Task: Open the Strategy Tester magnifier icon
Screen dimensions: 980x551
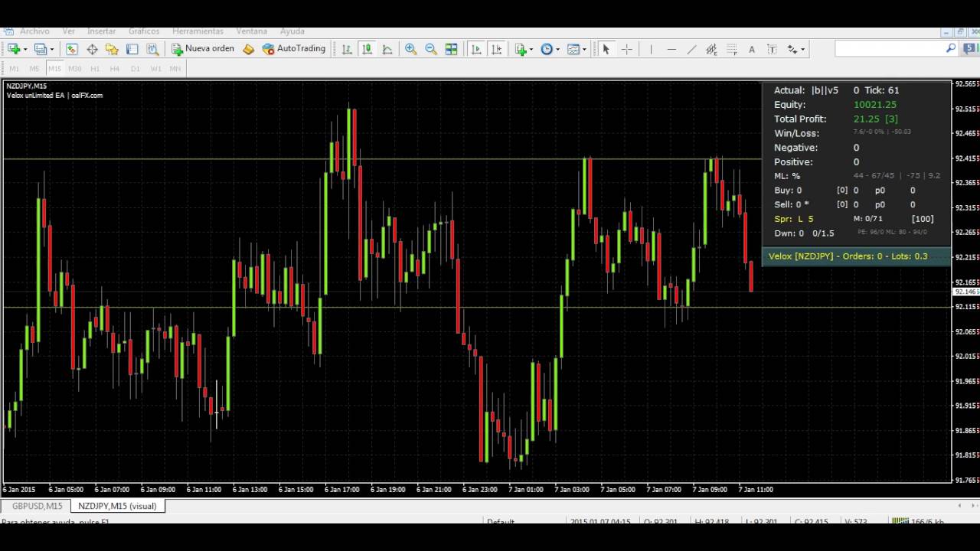Action: point(152,49)
